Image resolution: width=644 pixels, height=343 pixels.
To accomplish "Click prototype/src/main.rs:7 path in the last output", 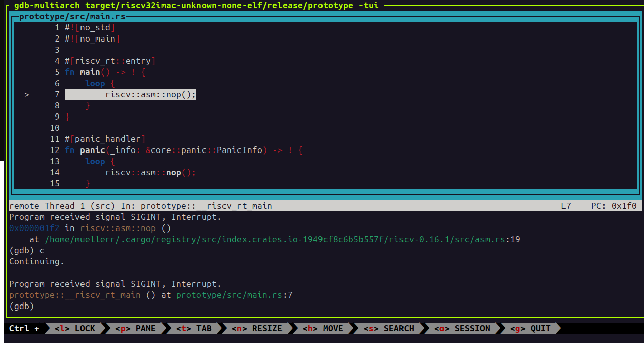I will coord(234,295).
